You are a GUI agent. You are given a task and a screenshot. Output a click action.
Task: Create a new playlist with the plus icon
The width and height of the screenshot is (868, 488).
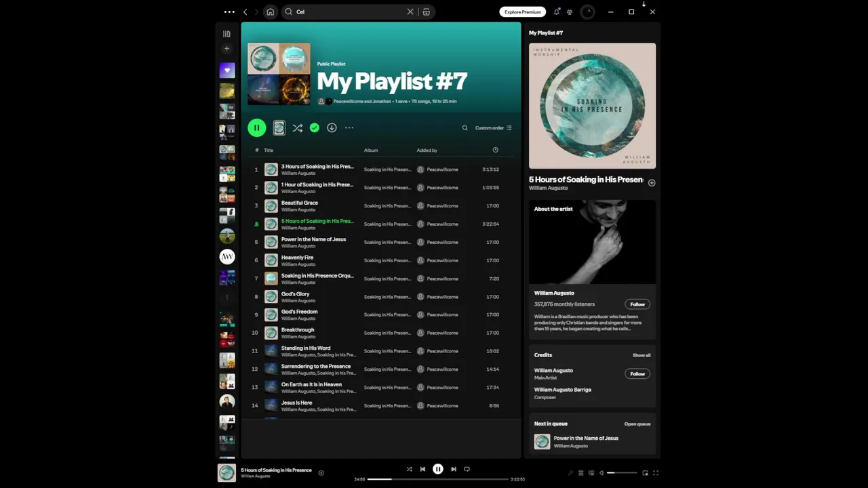[x=226, y=49]
